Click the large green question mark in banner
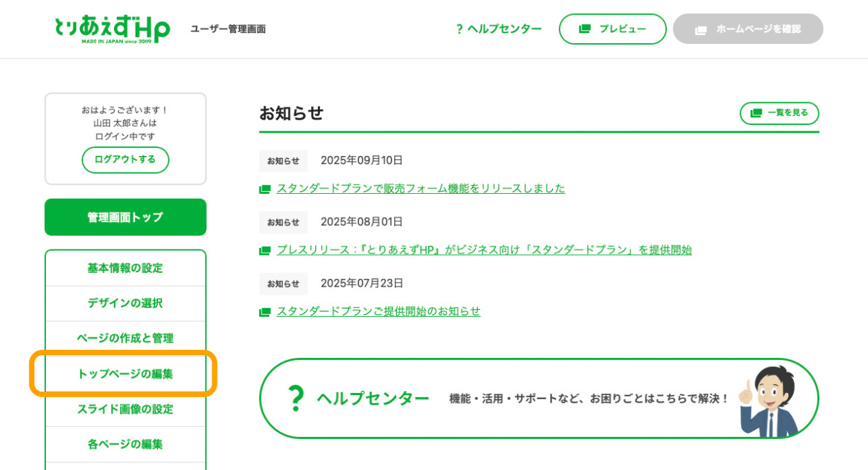The height and width of the screenshot is (470, 868). tap(295, 399)
